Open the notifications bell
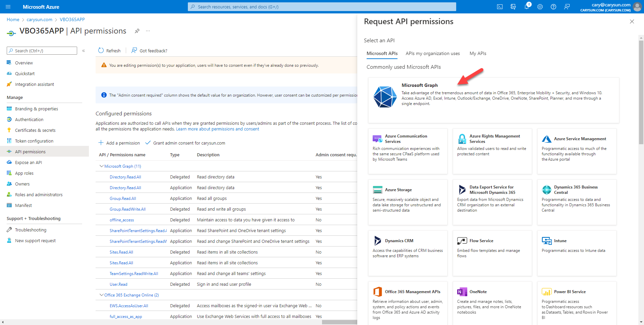This screenshot has width=644, height=325. [527, 7]
